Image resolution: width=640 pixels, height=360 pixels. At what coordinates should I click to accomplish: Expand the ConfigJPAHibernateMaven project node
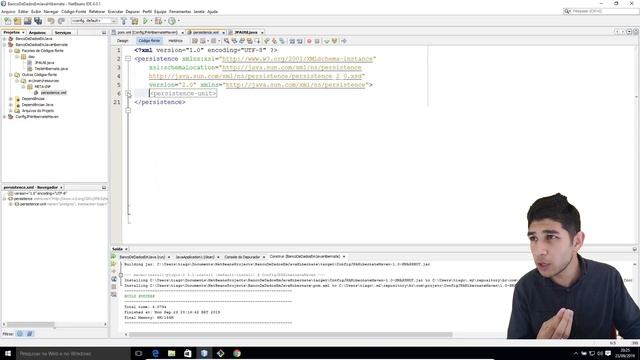click(x=4, y=117)
